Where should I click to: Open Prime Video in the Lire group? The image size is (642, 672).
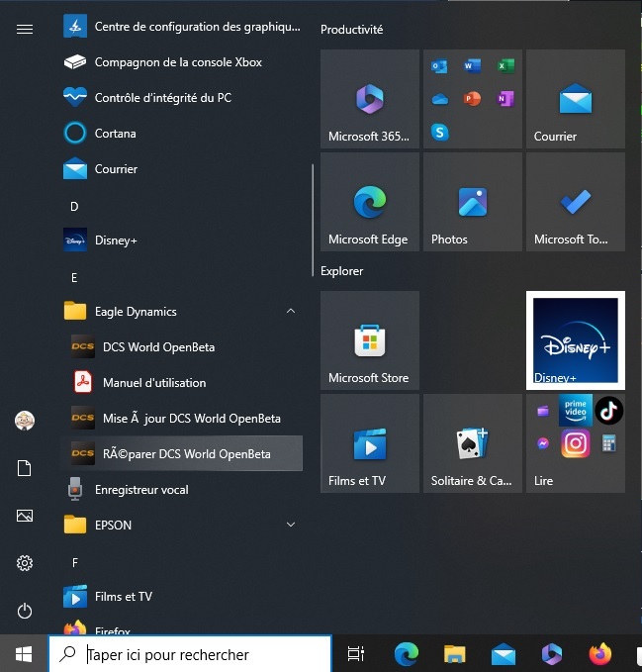coord(575,411)
